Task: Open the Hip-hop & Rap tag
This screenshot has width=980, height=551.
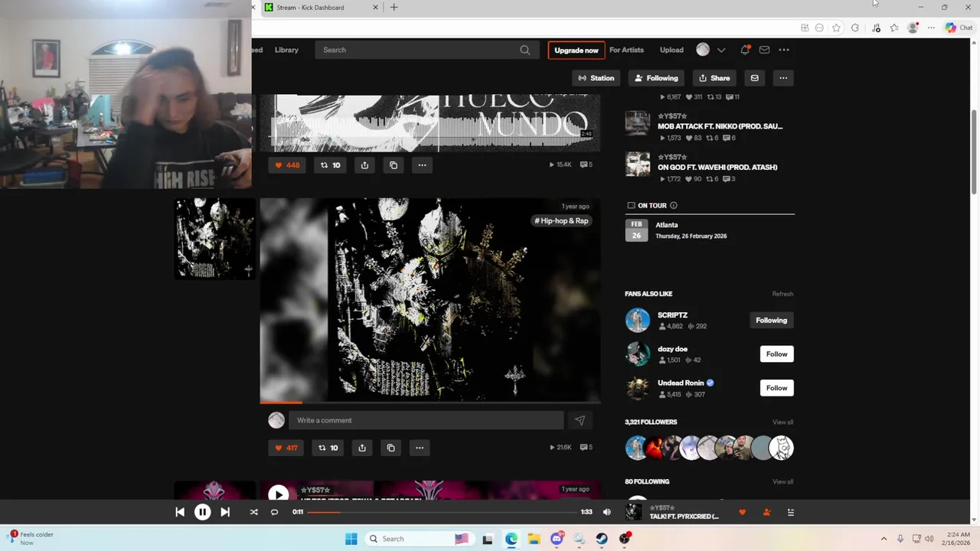Action: pyautogui.click(x=561, y=220)
